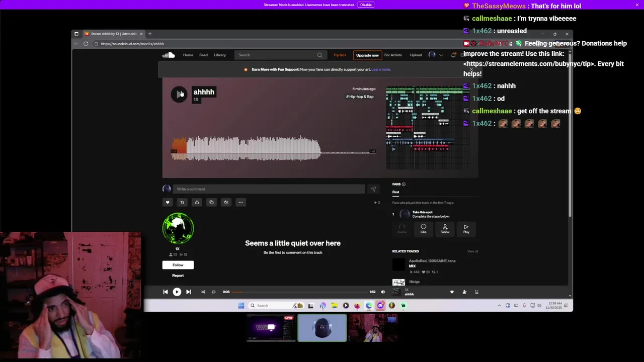Click the SoundCloud cloud logo

169,55
